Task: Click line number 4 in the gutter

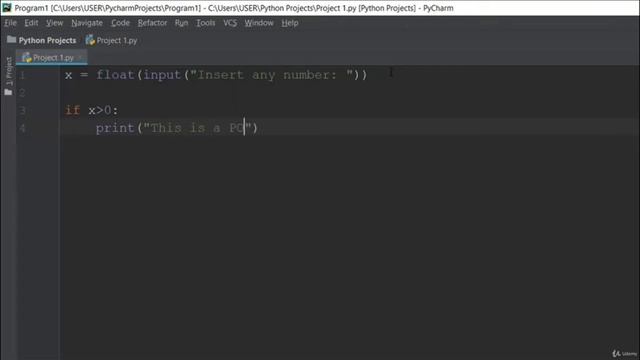Action: (x=22, y=128)
